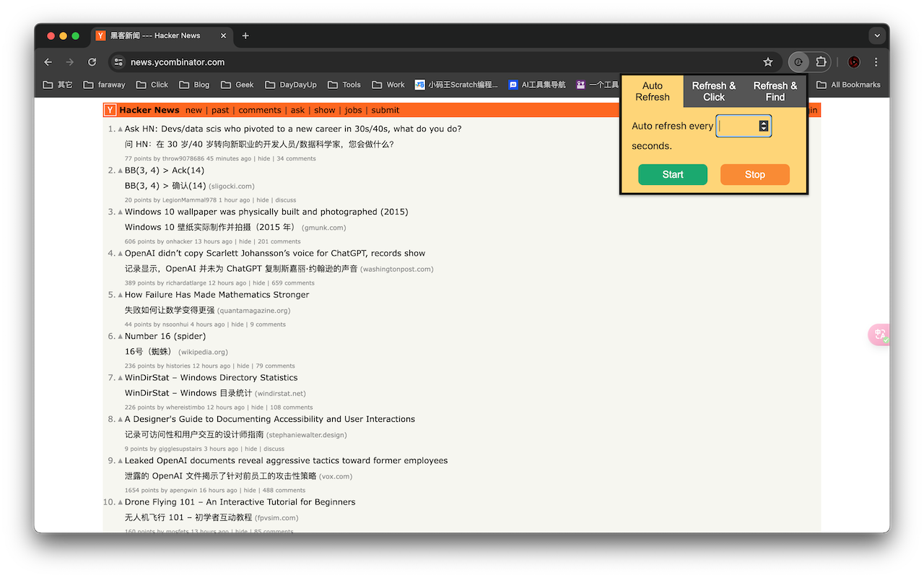The width and height of the screenshot is (924, 578).
Task: Open the Extensions puzzle-piece menu
Action: click(821, 62)
